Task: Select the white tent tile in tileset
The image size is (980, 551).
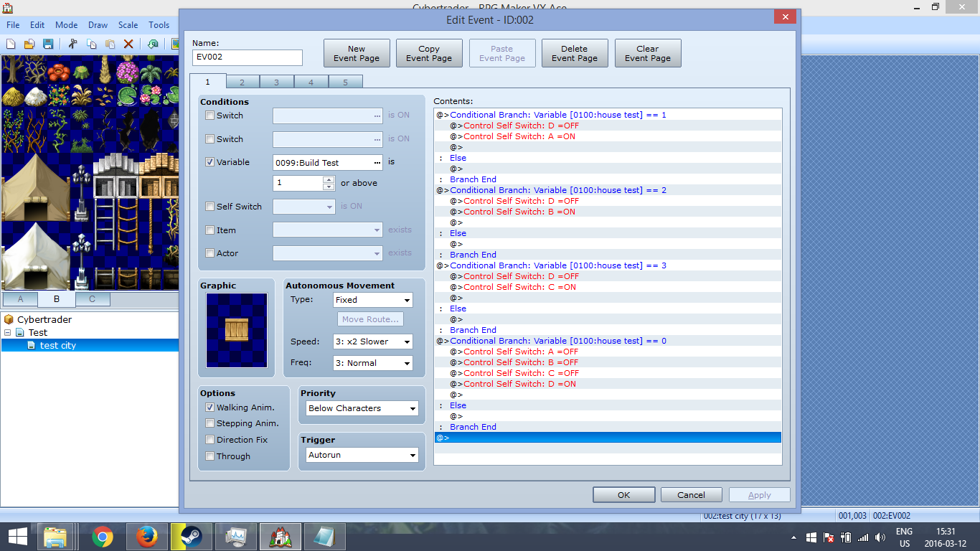Action: 35,255
